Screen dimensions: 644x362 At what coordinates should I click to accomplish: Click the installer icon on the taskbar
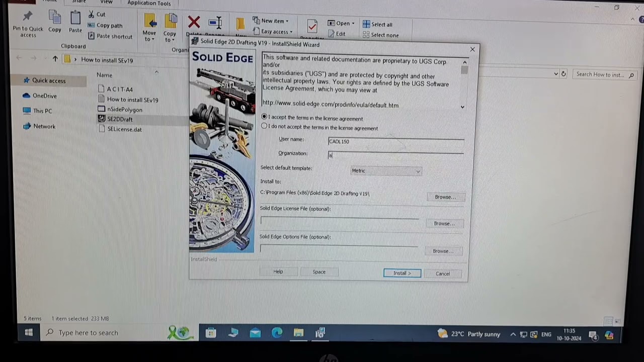320,332
